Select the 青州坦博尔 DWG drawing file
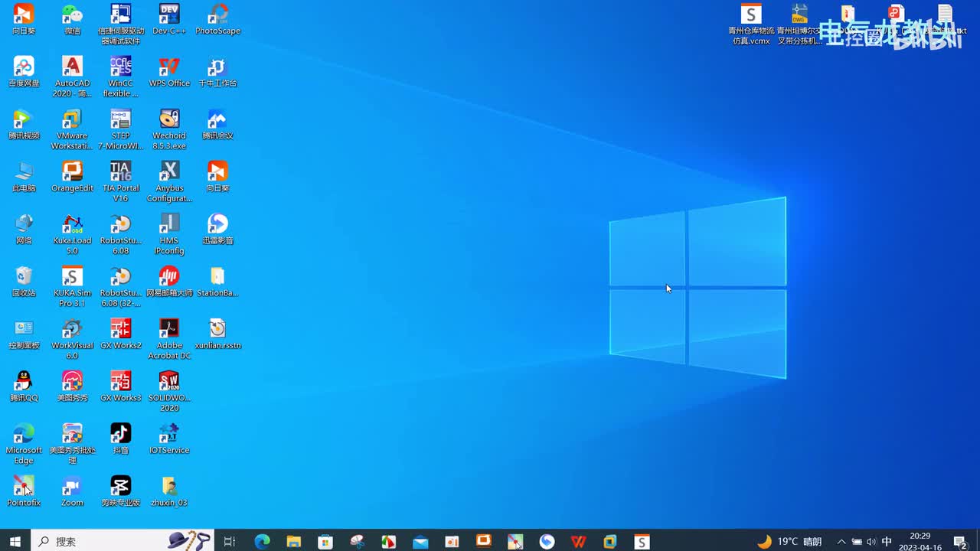The height and width of the screenshot is (551, 980). click(800, 24)
